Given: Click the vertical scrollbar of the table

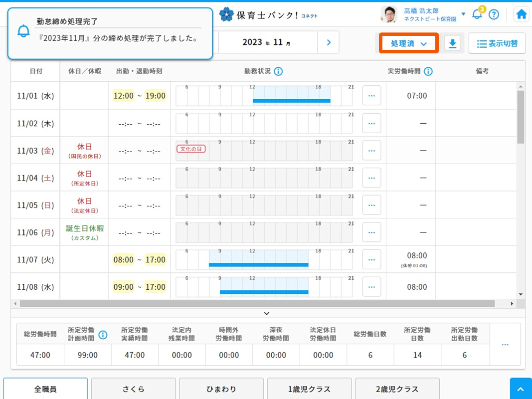Looking at the screenshot, I should pyautogui.click(x=521, y=117).
